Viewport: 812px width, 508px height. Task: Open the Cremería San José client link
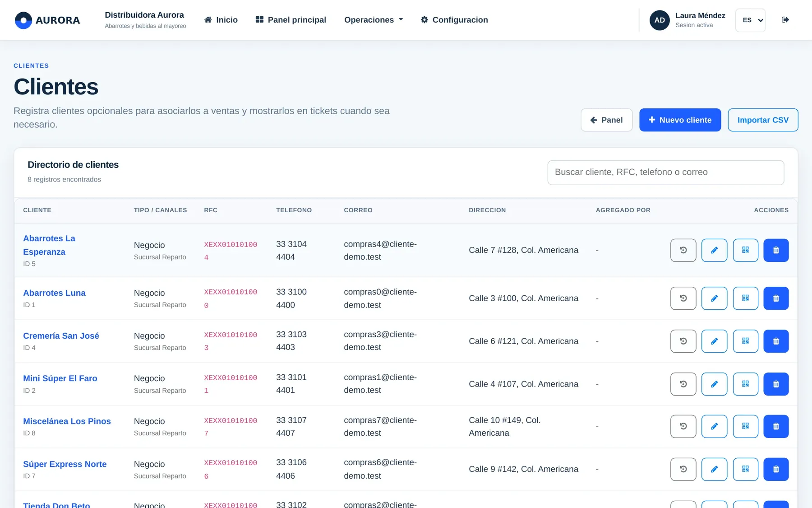point(61,336)
